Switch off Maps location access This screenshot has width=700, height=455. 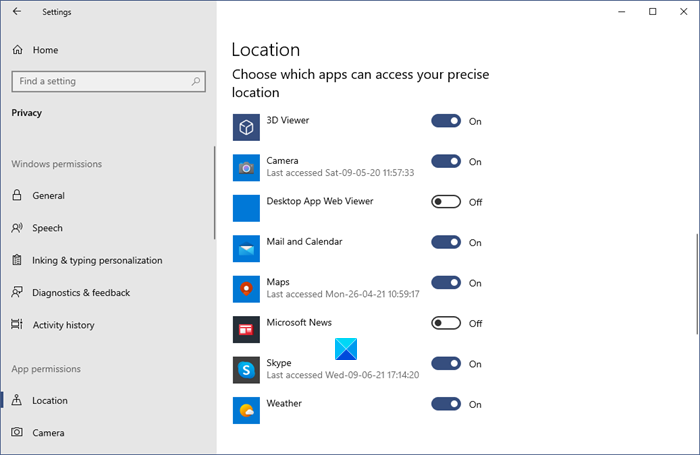point(446,283)
